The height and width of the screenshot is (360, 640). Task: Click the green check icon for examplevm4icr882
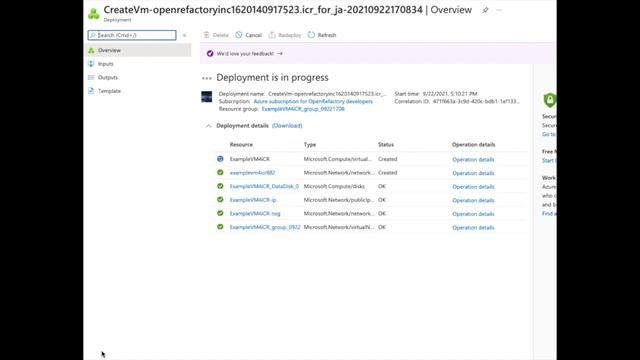coord(220,172)
